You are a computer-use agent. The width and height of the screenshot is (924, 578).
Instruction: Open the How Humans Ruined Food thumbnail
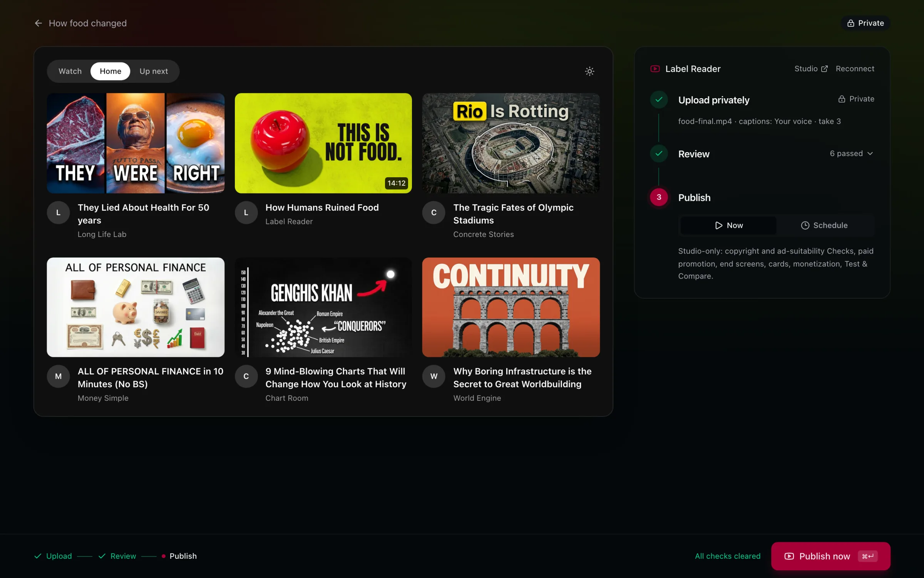click(323, 143)
